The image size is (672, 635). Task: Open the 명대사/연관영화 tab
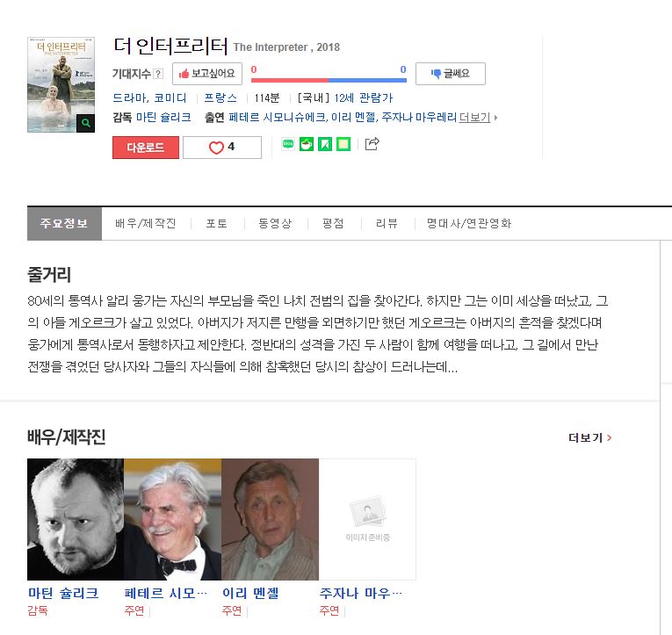(x=469, y=223)
